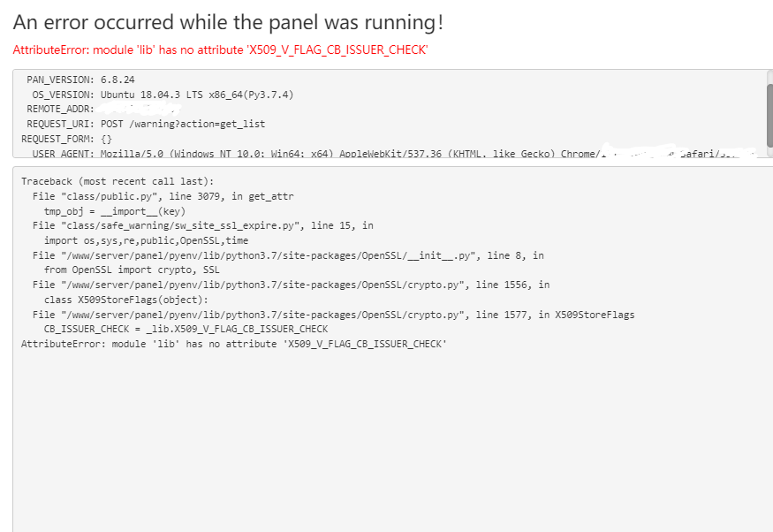The height and width of the screenshot is (532, 773).
Task: Click the "An error occurred" page heading
Action: pos(228,20)
